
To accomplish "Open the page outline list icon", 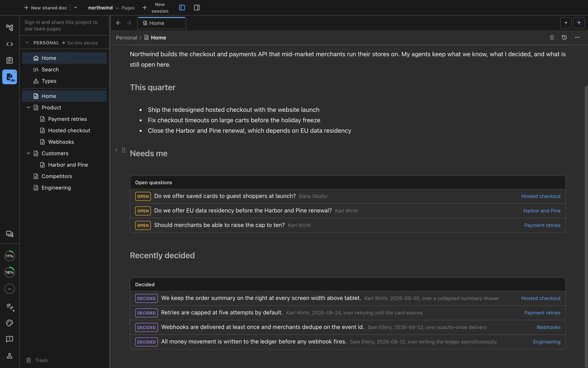I will coord(552,37).
